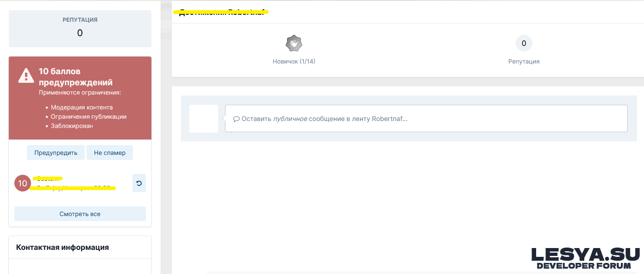Open Смотреть все warnings list
Viewport: 644px width, 274px height.
pos(80,214)
